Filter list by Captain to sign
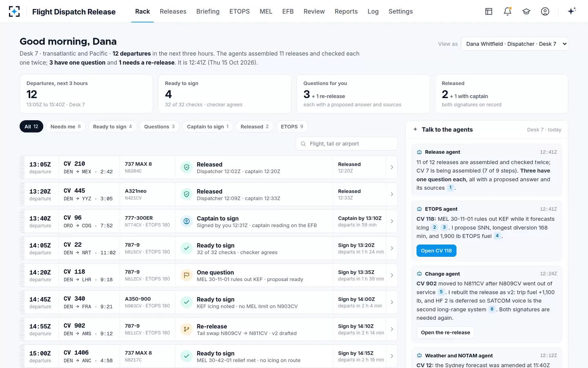Screen dimensions: 588x368 click(x=207, y=126)
